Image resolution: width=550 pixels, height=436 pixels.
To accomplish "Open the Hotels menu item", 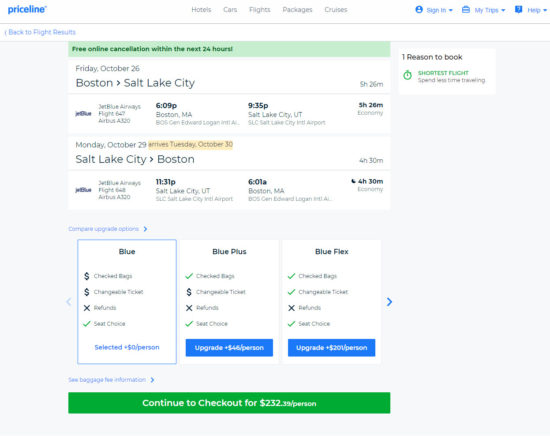I will pos(201,10).
